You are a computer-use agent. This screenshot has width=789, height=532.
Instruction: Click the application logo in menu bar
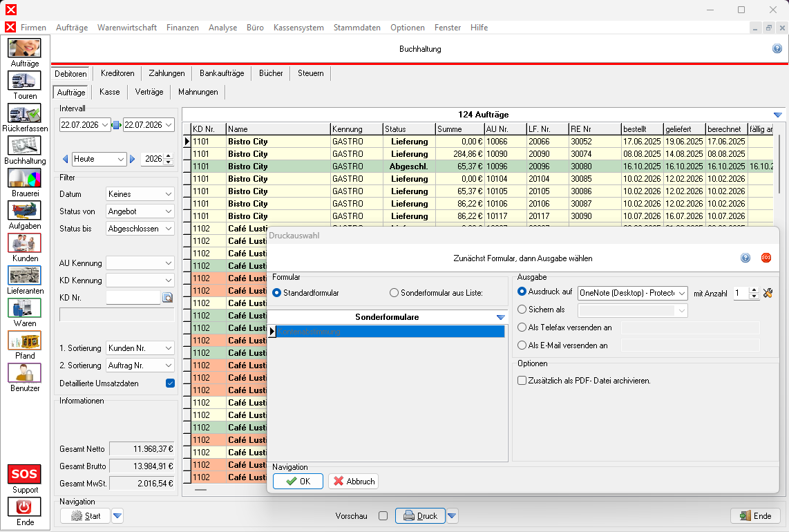point(10,27)
